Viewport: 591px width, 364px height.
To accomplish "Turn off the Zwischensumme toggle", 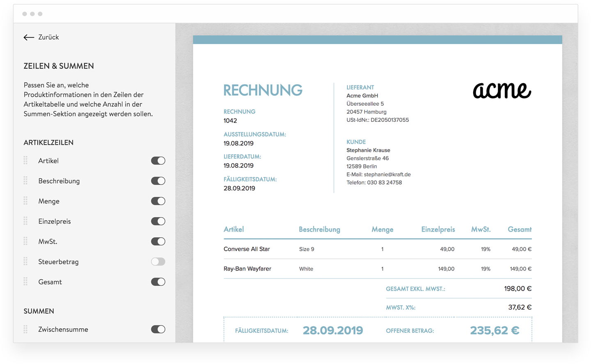I will [x=158, y=329].
